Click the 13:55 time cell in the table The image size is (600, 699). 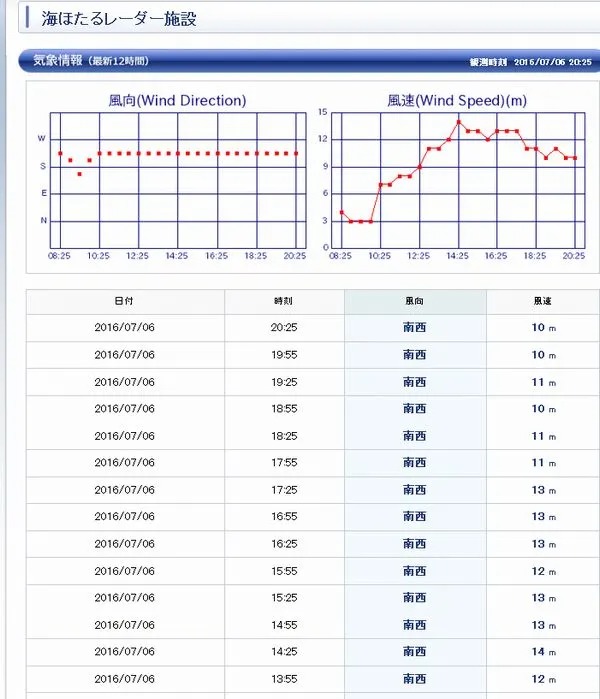click(284, 679)
